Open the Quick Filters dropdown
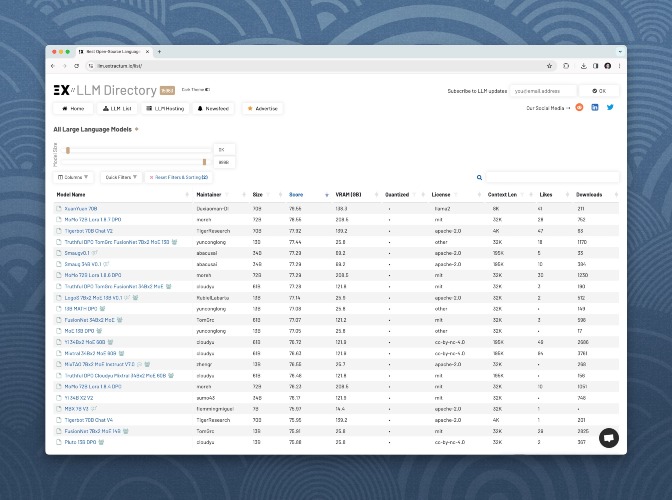 [121, 177]
